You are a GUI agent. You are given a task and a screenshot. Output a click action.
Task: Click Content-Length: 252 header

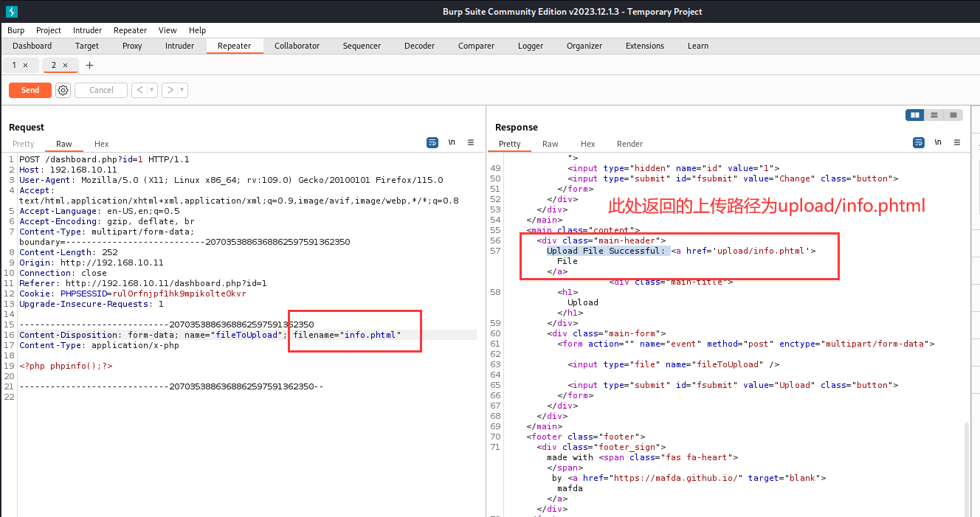click(68, 252)
